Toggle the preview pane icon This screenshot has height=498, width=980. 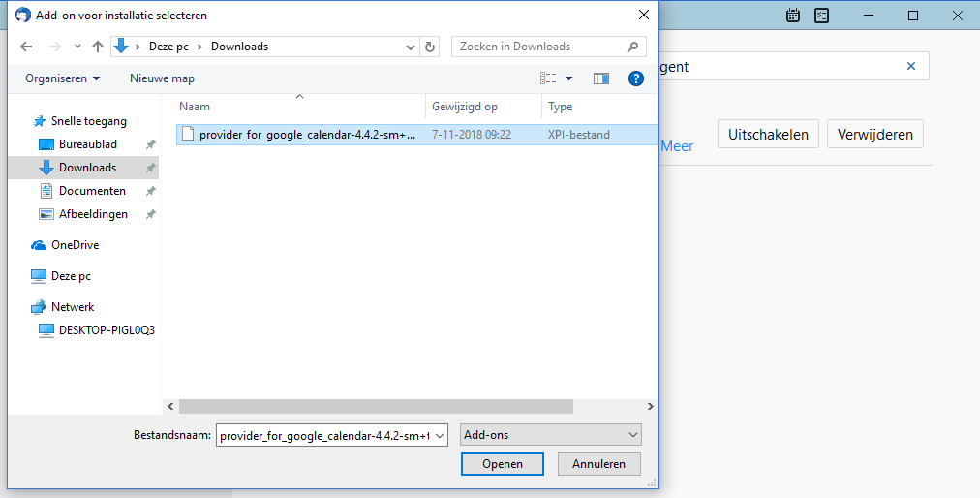[601, 78]
